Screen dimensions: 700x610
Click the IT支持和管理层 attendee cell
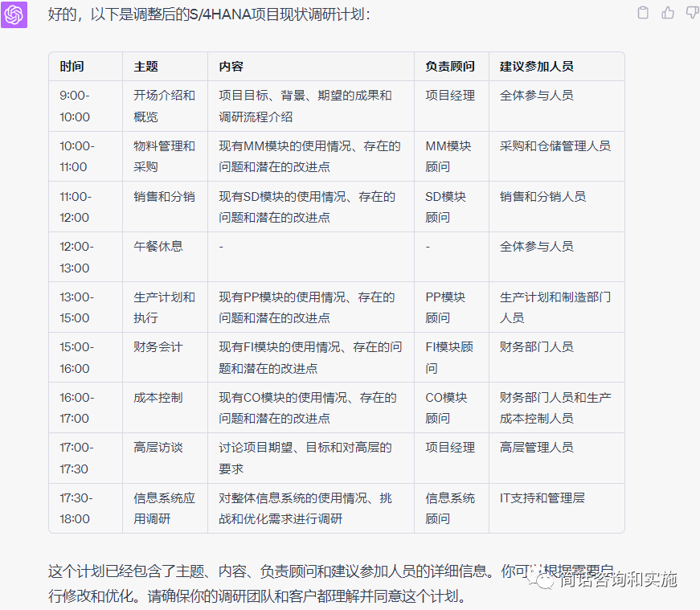tap(542, 497)
